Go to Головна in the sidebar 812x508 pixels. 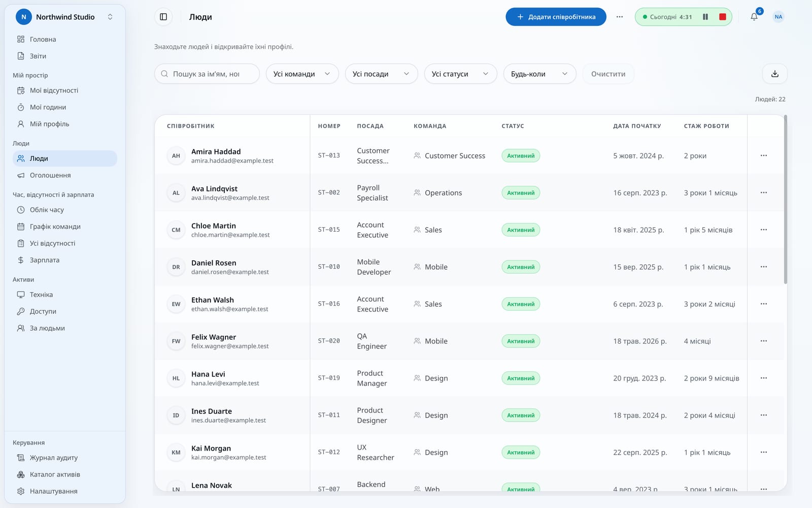click(x=65, y=39)
